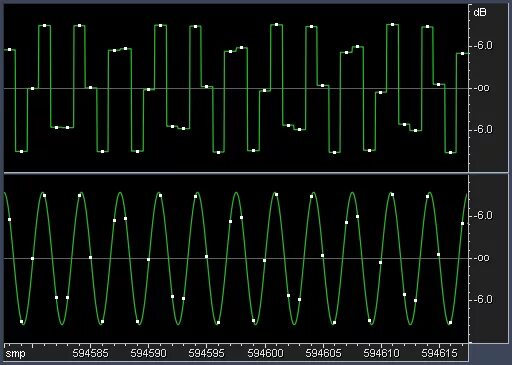Click the -oo center mark on top channel scale
This screenshot has width=512, height=365.
pyautogui.click(x=482, y=88)
